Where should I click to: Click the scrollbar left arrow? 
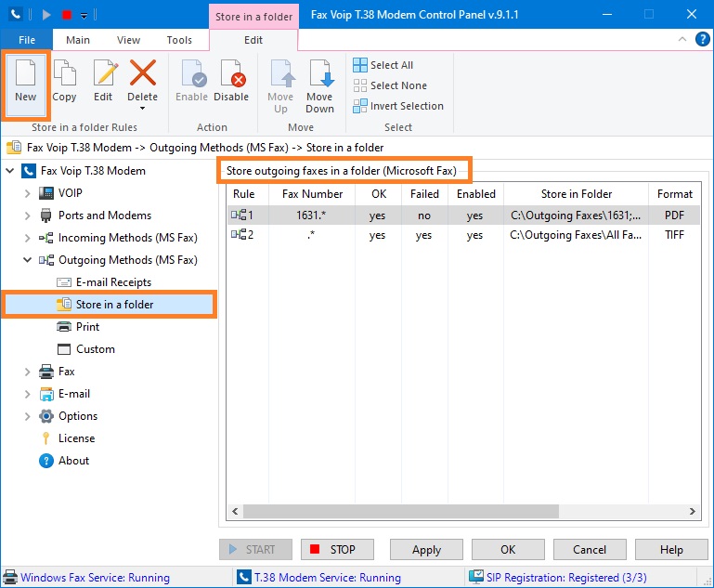(x=235, y=512)
